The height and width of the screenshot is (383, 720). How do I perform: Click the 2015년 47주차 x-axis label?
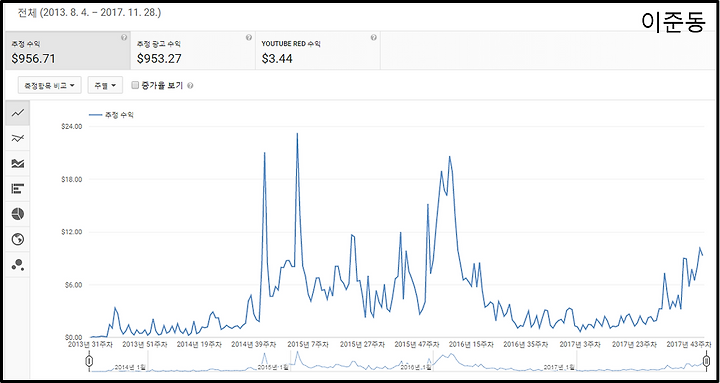click(x=416, y=344)
